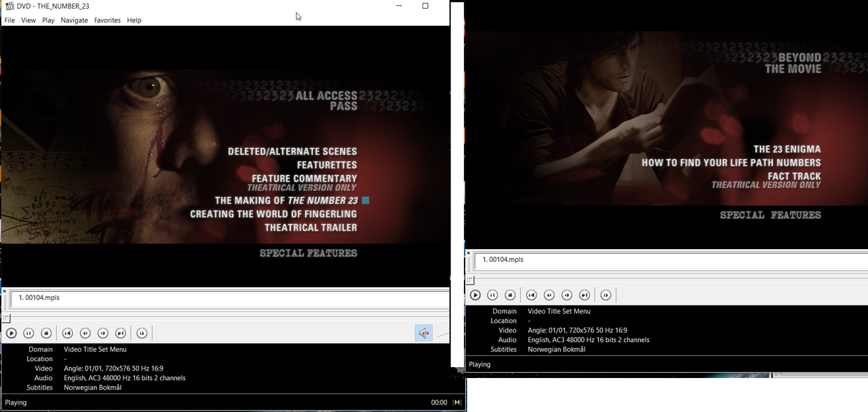Select Creating the World of Fingerling
The image size is (868, 412).
[273, 214]
